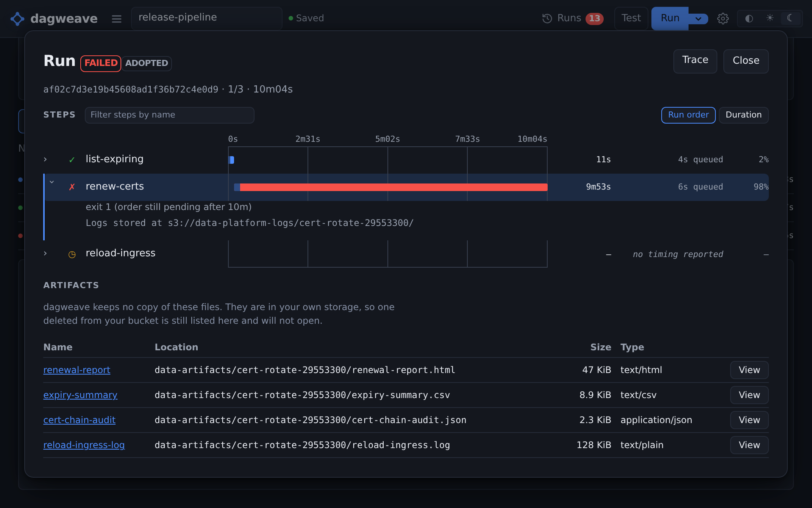Click the renewal-report.html location path
Screen dimensions: 812x508
(305, 370)
